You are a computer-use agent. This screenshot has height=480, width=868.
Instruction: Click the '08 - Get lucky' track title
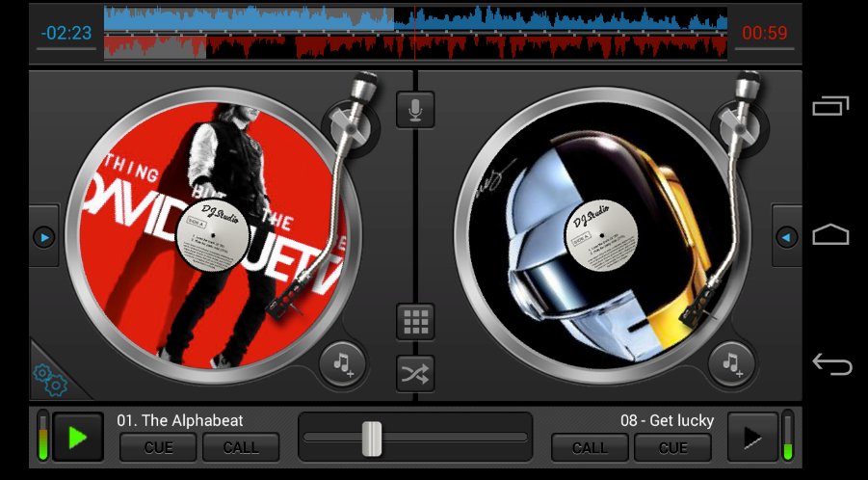pyautogui.click(x=667, y=421)
